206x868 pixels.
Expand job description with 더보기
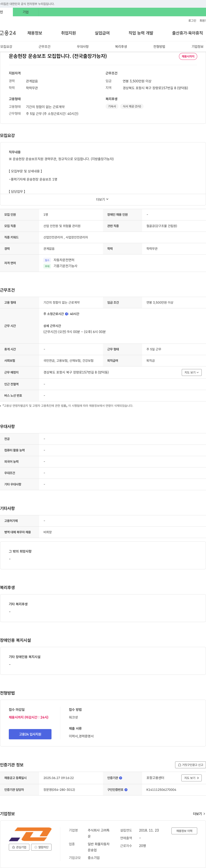point(103,199)
